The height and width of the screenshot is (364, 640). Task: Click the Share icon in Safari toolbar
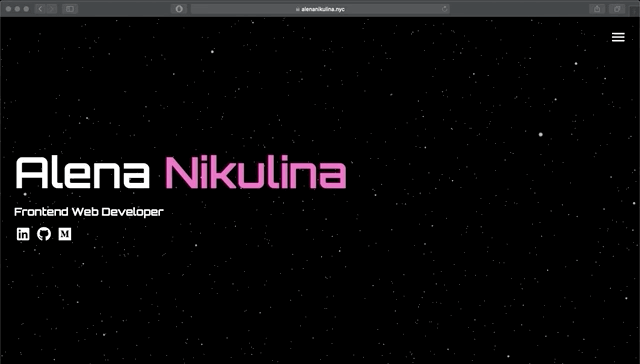pos(597,9)
